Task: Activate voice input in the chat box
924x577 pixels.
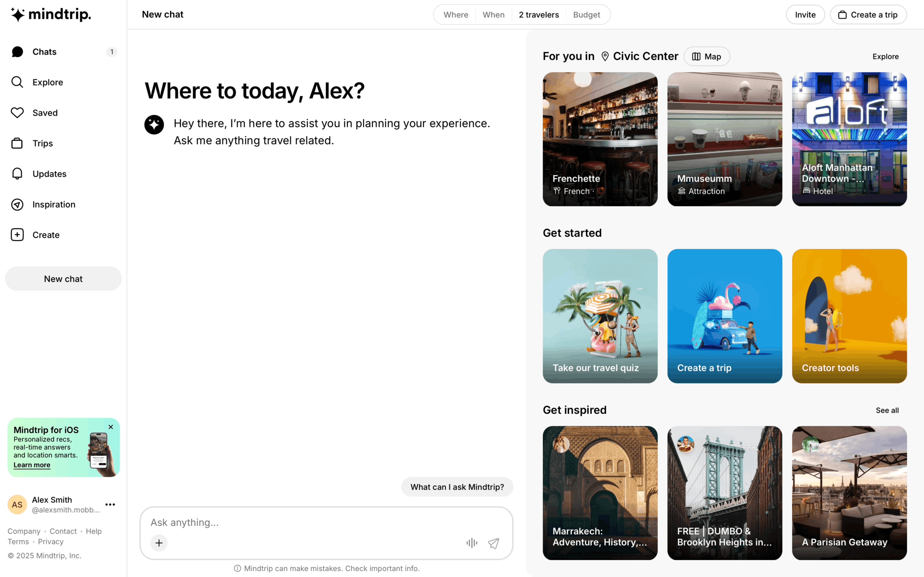Action: point(471,543)
